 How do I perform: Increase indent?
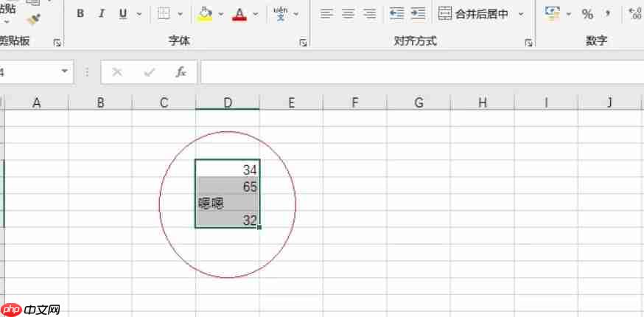tap(418, 13)
